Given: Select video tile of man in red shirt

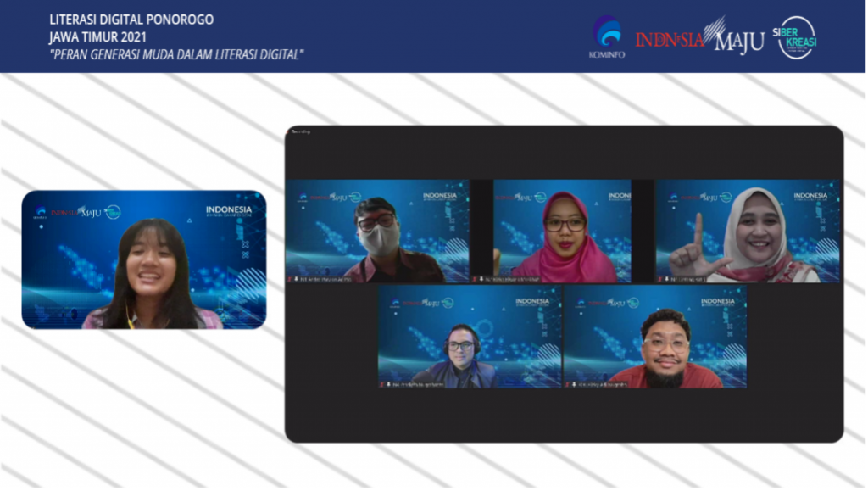Looking at the screenshot, I should point(655,337).
